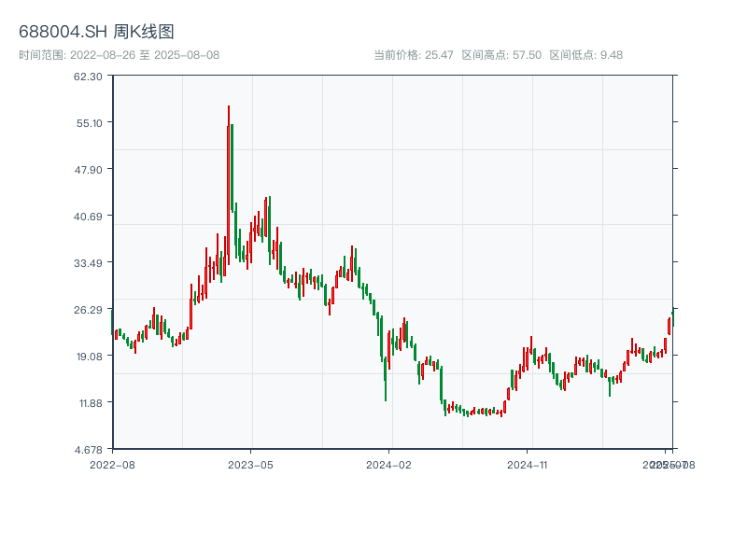The image size is (747, 560).
Task: Click the 区间高点 57.50 label
Action: point(501,54)
